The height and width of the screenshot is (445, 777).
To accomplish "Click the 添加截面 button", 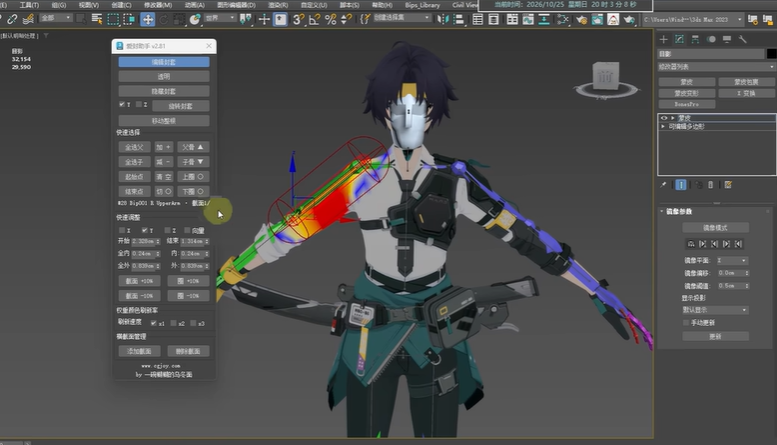I will click(x=139, y=351).
